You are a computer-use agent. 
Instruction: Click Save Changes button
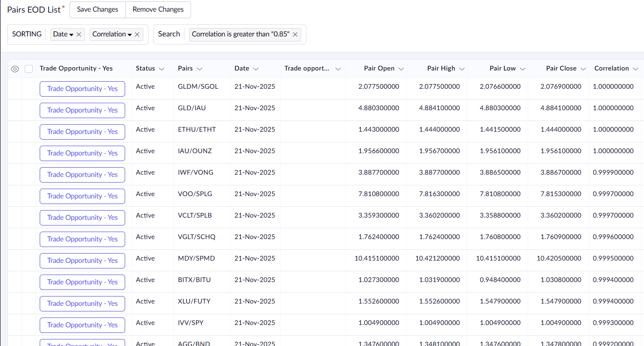(x=98, y=9)
